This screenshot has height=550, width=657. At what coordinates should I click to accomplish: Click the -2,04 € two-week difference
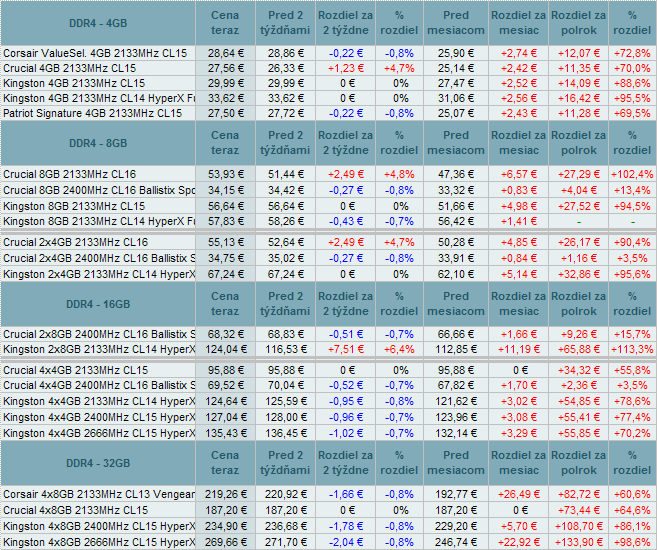coord(346,542)
